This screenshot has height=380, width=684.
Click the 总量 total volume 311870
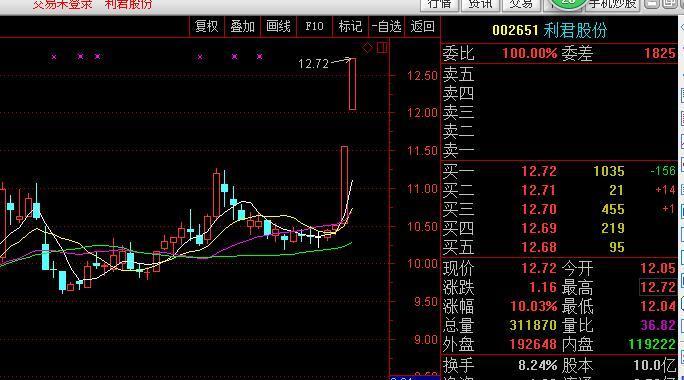tap(533, 325)
